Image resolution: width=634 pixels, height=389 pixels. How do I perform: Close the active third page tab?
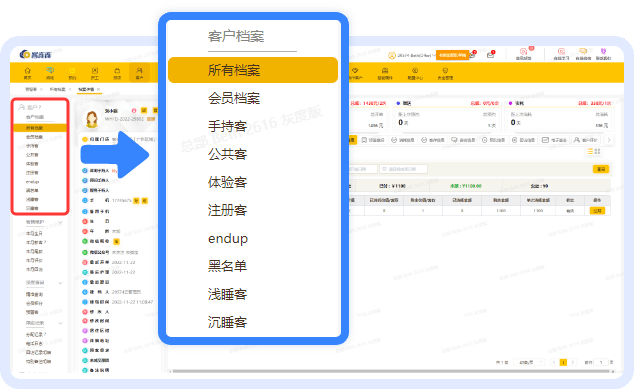[x=98, y=89]
